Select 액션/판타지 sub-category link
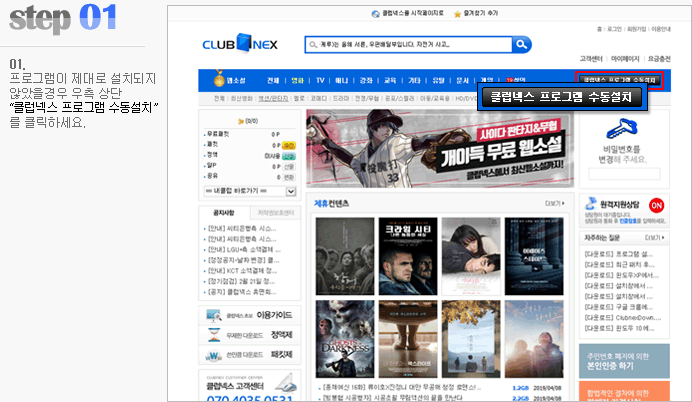This screenshot has width=692, height=402. [273, 98]
